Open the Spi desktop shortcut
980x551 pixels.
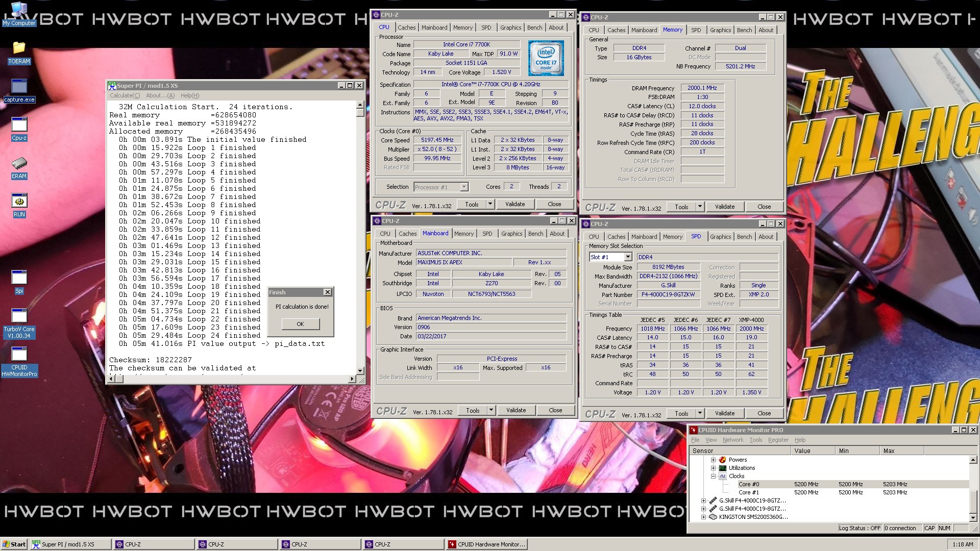19,283
